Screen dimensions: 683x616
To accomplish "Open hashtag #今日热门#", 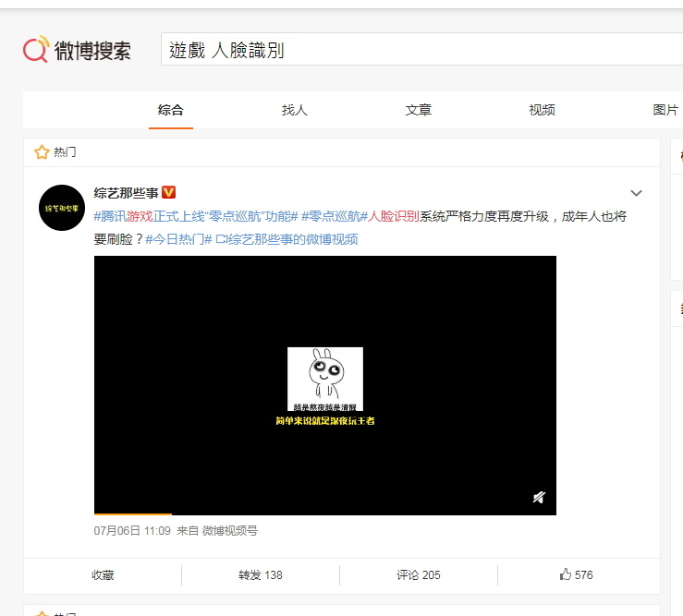I will pos(178,239).
